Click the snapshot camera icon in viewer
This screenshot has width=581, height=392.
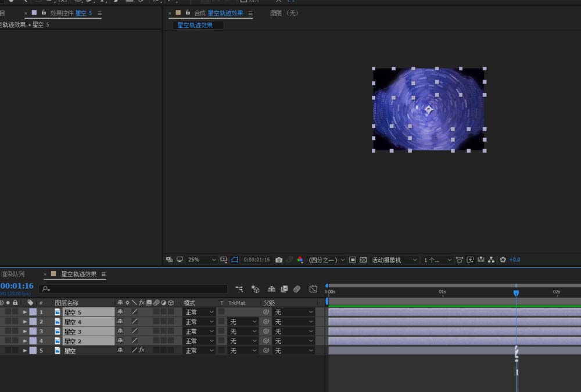point(279,260)
